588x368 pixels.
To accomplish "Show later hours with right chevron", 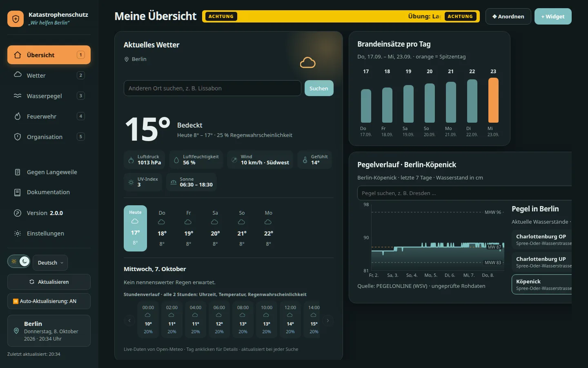I will pos(328,321).
